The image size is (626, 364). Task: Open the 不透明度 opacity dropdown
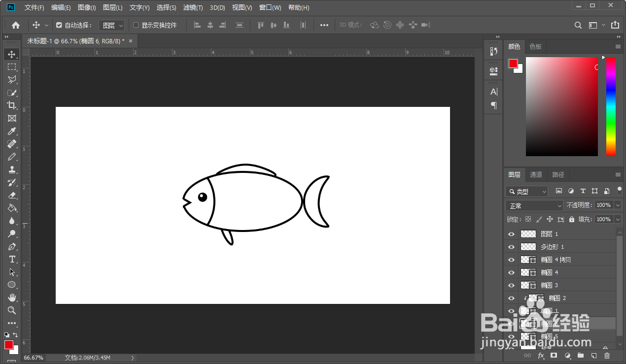[617, 205]
